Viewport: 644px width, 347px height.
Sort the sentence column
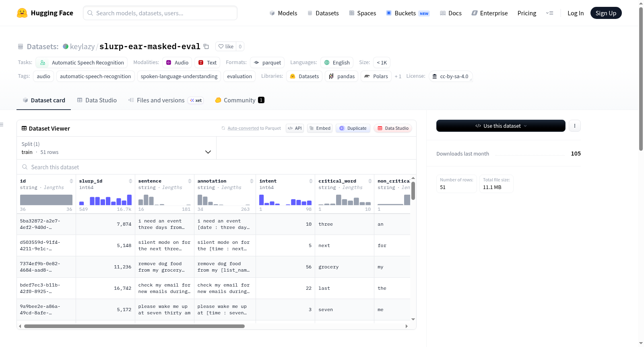point(190,181)
